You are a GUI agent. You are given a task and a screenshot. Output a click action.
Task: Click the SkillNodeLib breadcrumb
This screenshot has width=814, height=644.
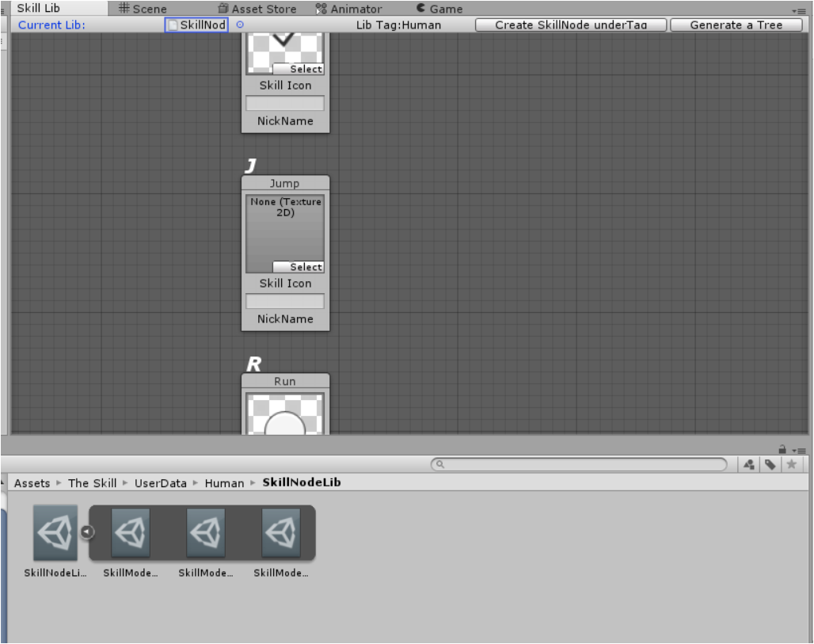coord(302,482)
